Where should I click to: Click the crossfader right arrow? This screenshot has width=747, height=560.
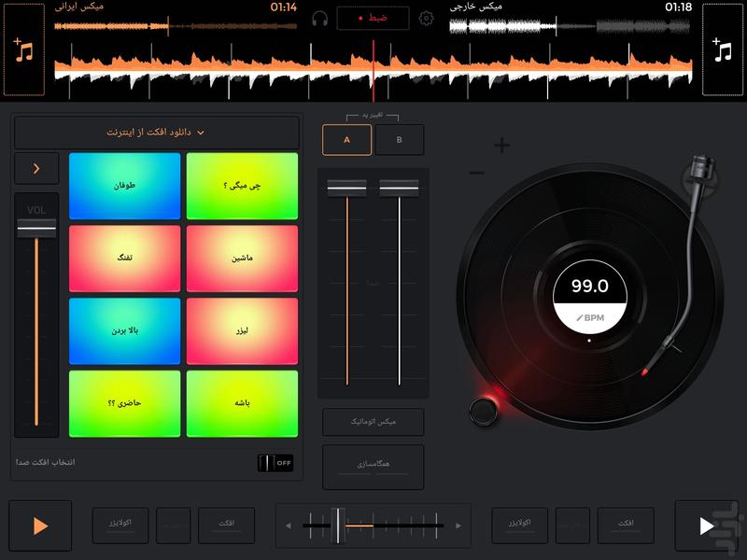pos(458,526)
